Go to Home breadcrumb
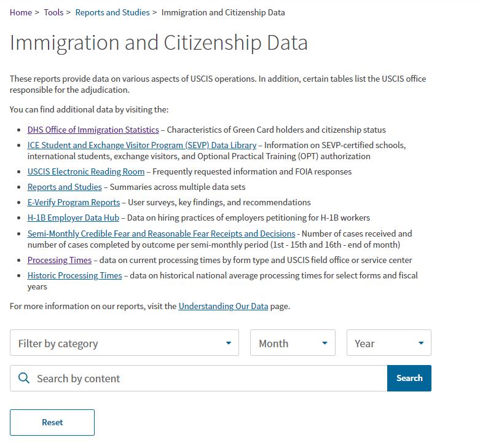This screenshot has height=448, width=480. (x=21, y=12)
